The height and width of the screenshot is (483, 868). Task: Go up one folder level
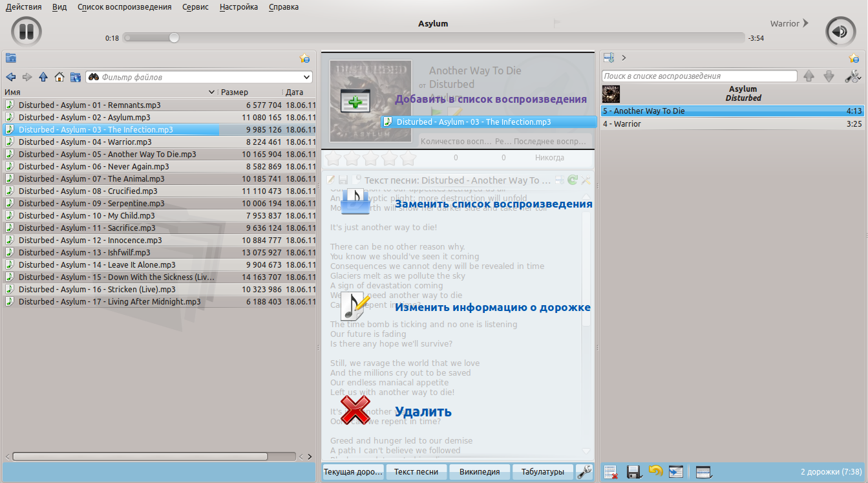pyautogui.click(x=43, y=77)
